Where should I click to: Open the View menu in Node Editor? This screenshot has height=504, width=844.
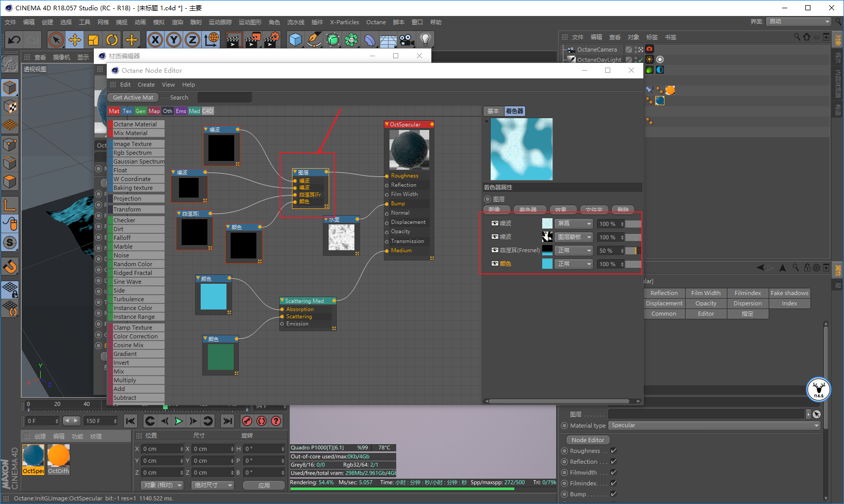point(168,85)
